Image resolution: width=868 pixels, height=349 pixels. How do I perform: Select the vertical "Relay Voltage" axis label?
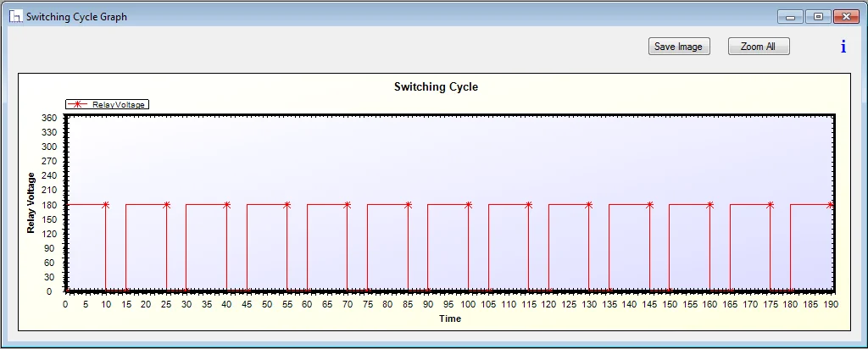click(x=31, y=202)
